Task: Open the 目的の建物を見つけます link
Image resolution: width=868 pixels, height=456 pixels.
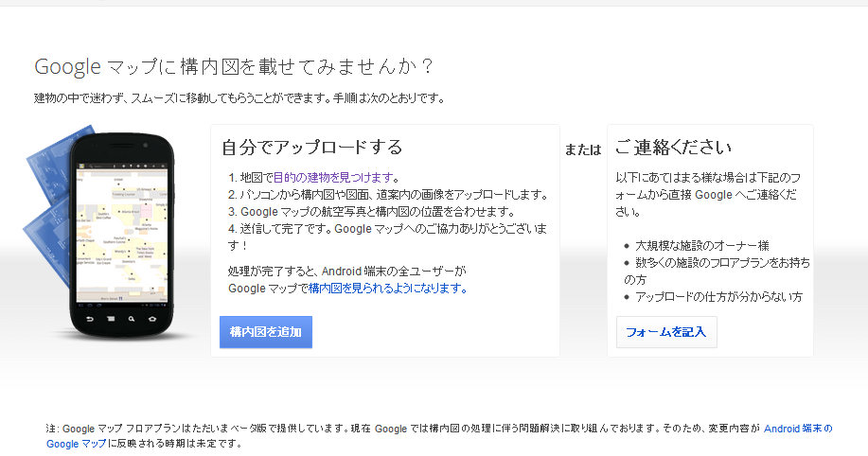Action: click(x=334, y=178)
